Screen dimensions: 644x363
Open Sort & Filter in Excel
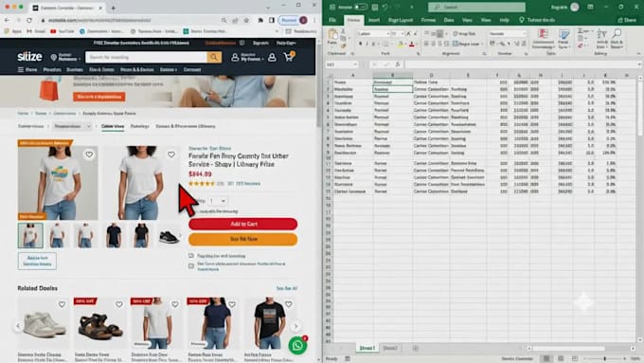click(601, 39)
